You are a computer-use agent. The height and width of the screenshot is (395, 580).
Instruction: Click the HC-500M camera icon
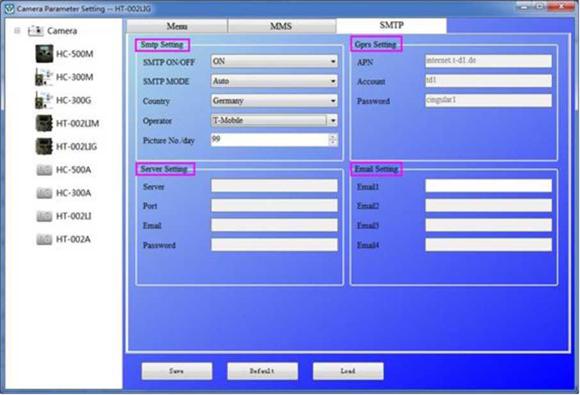pos(44,54)
